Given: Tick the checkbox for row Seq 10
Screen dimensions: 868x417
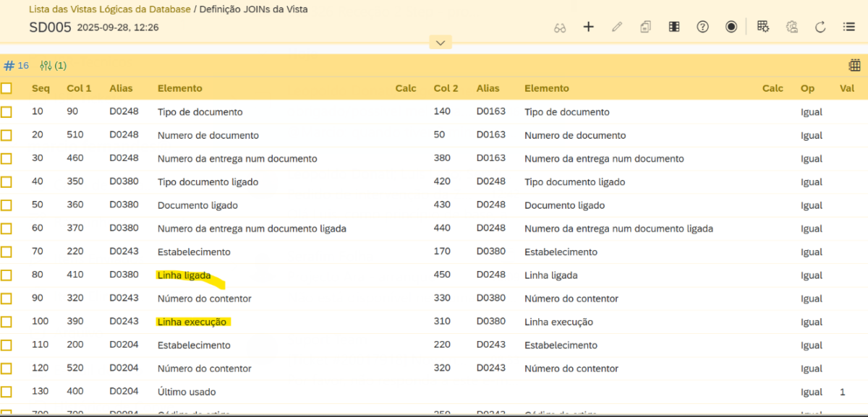Looking at the screenshot, I should [7, 112].
